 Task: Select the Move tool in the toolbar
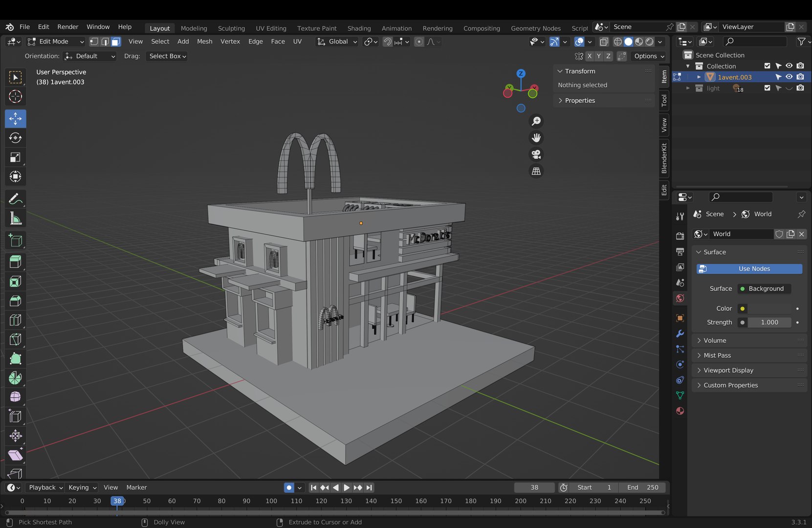(x=15, y=119)
